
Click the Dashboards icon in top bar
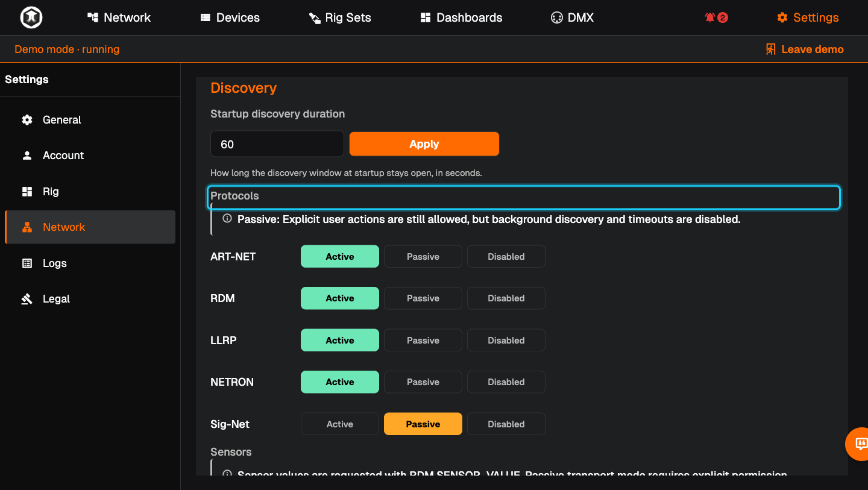point(426,17)
